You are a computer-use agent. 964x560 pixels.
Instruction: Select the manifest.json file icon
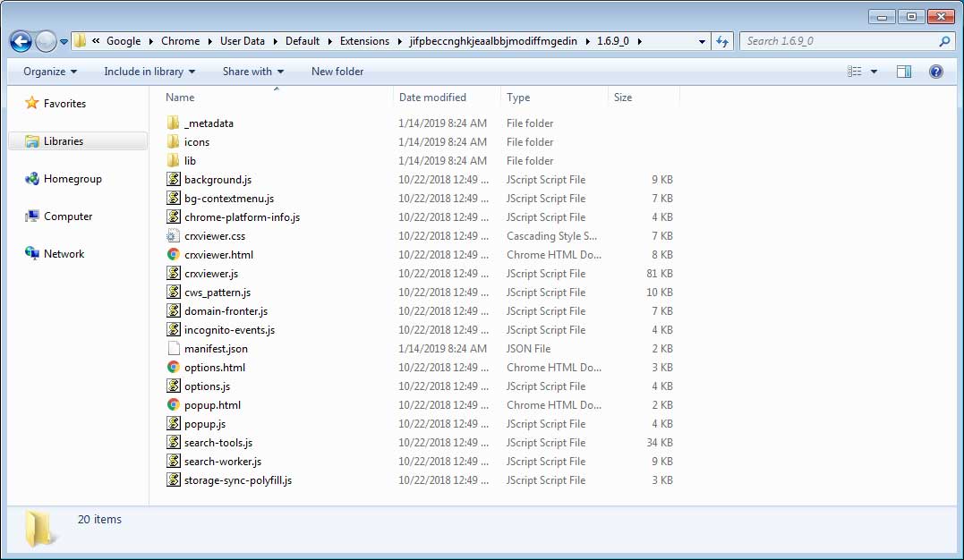[174, 349]
